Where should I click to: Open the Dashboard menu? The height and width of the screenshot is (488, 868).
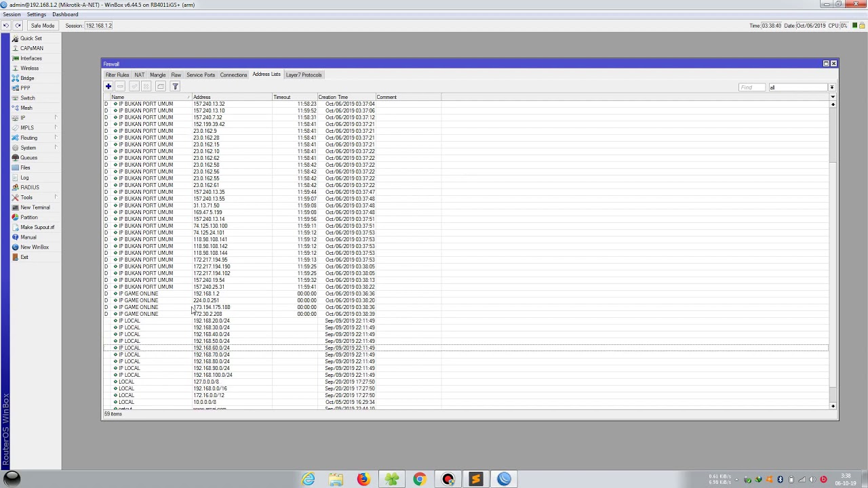(65, 14)
